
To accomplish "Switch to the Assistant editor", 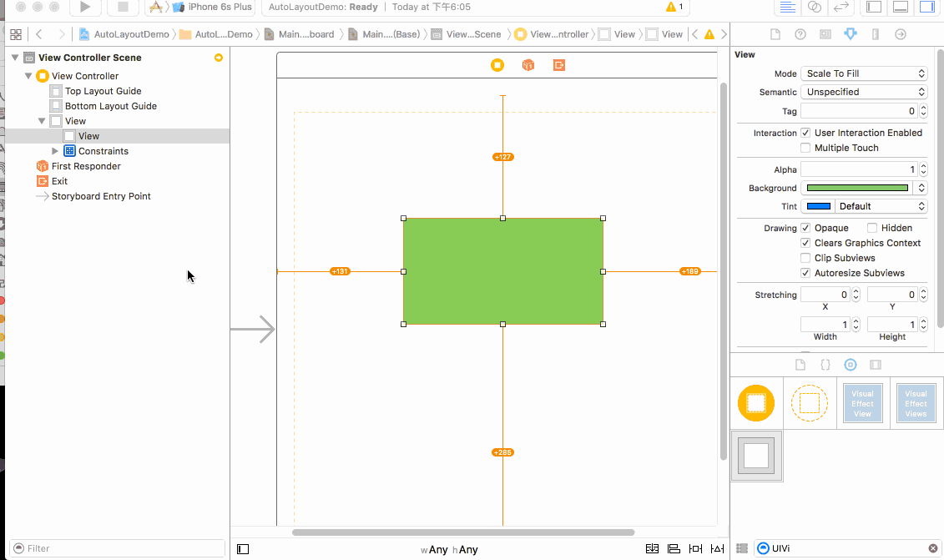I will pos(815,8).
